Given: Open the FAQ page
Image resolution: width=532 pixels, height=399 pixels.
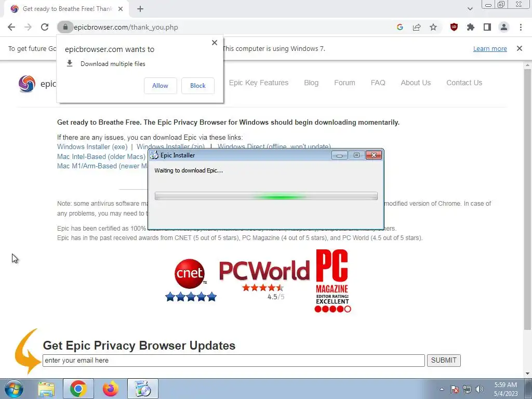Looking at the screenshot, I should coord(378,83).
